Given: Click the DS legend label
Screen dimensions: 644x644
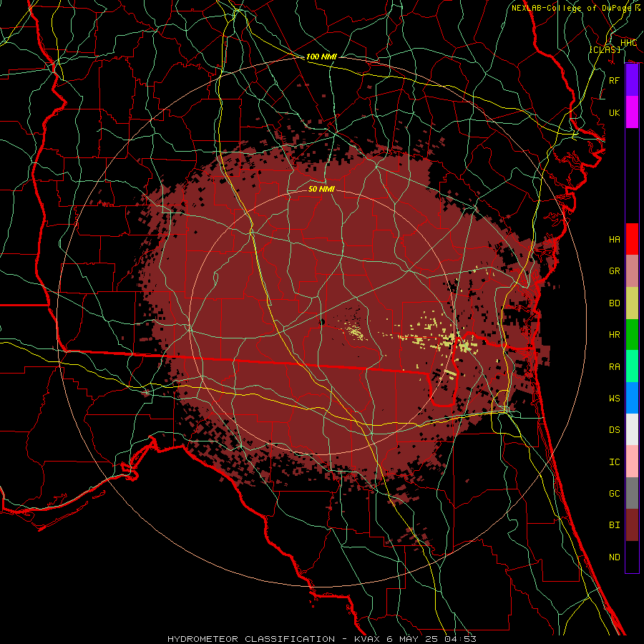Looking at the screenshot, I should point(614,430).
